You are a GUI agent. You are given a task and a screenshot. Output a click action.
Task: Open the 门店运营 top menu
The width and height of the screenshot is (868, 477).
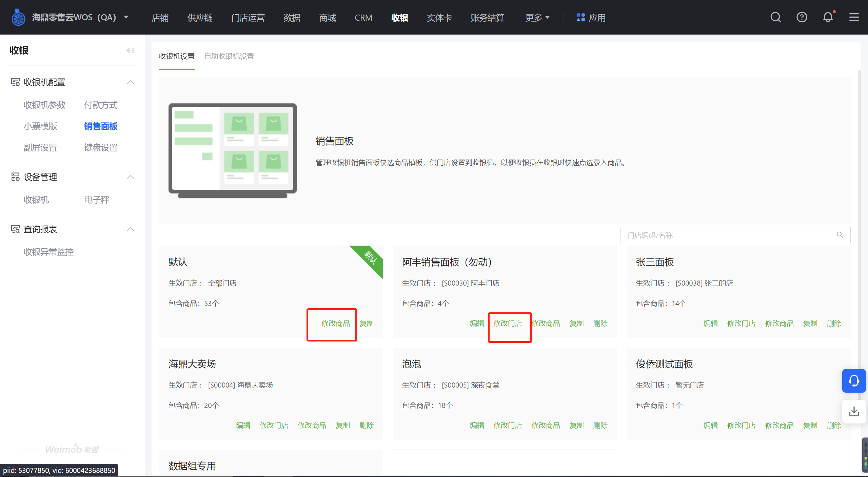click(x=248, y=18)
